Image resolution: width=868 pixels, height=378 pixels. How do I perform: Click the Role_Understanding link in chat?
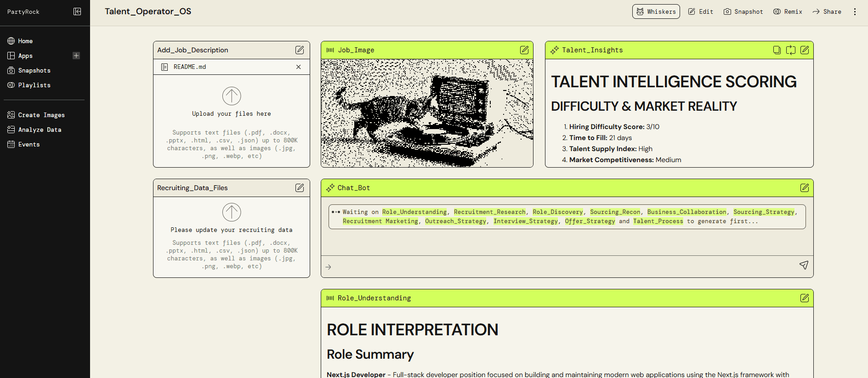(414, 212)
